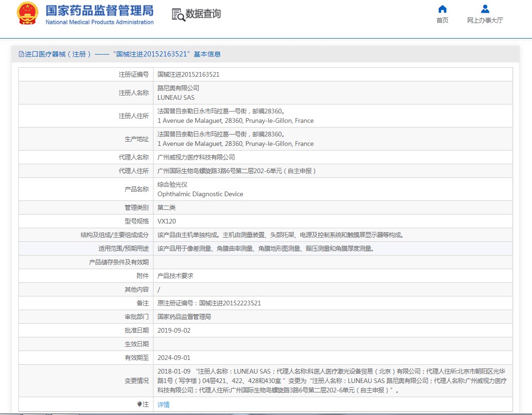Screen dimensions: 532x415
Task: Open 网上办事大厅 user icon
Action: pyautogui.click(x=485, y=9)
